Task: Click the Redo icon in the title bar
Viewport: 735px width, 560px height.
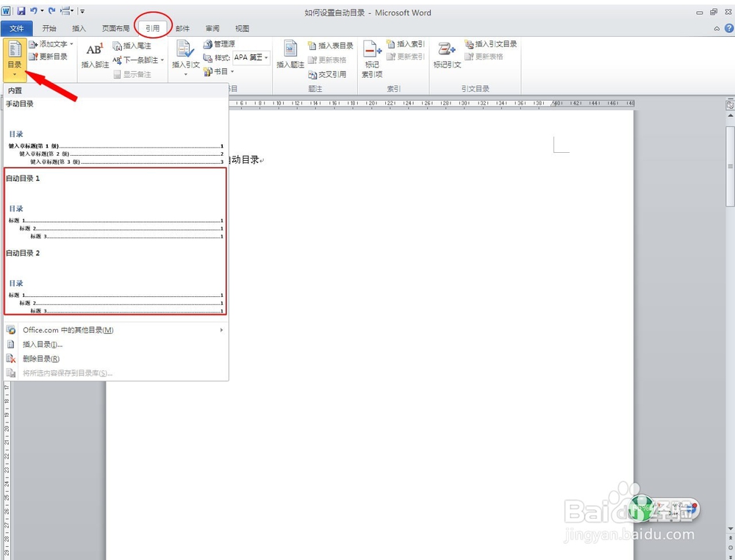Action: (52, 11)
